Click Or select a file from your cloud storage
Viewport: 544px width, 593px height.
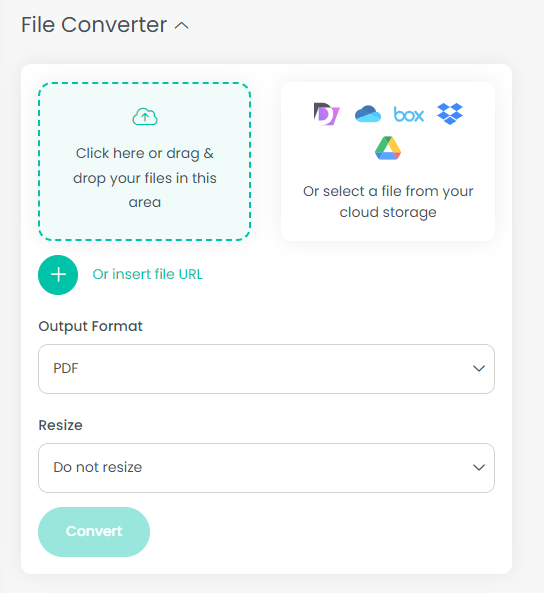(x=388, y=202)
